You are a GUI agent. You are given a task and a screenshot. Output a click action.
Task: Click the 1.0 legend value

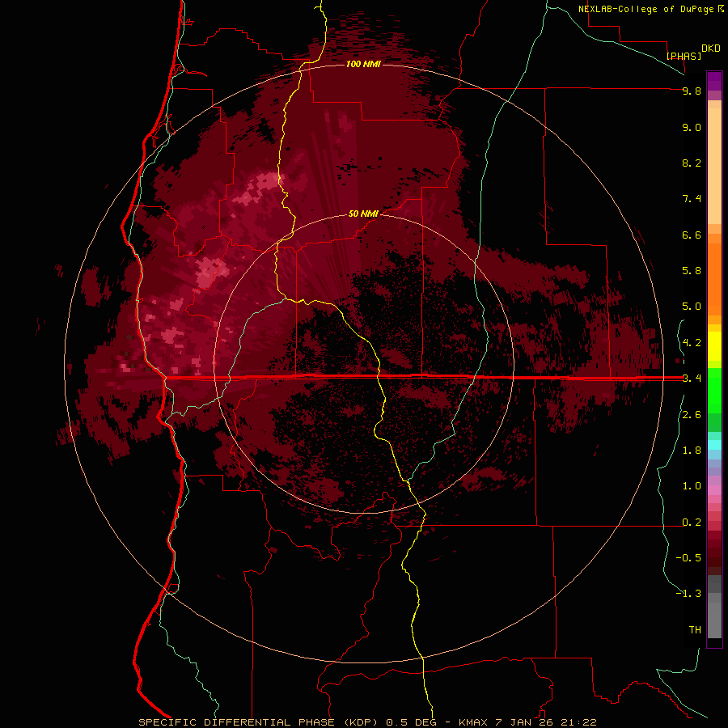[x=692, y=486]
